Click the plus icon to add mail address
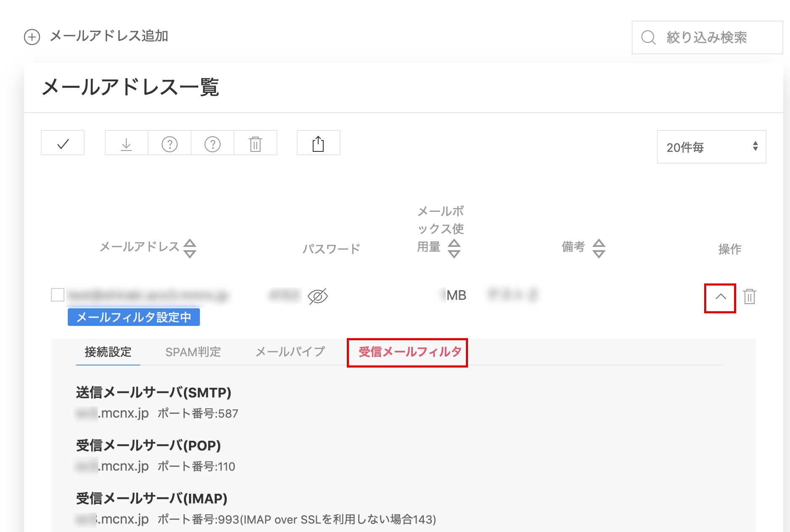Screen dimensions: 790x532 (32, 37)
